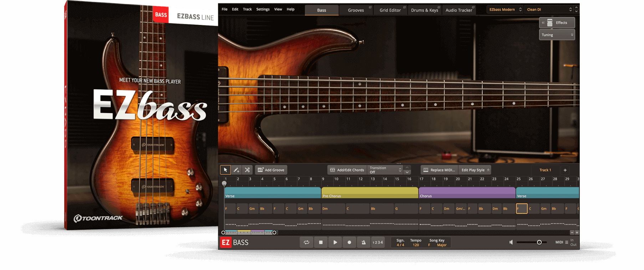
Task: Stop playback with the Stop button
Action: [x=321, y=243]
